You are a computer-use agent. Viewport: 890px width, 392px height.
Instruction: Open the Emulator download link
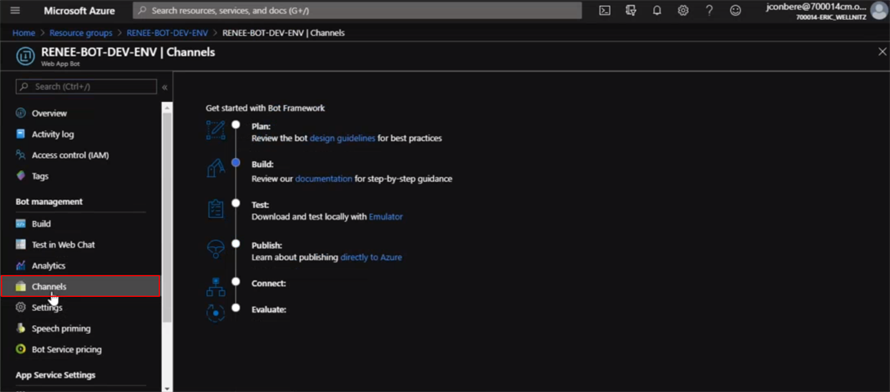(x=386, y=217)
